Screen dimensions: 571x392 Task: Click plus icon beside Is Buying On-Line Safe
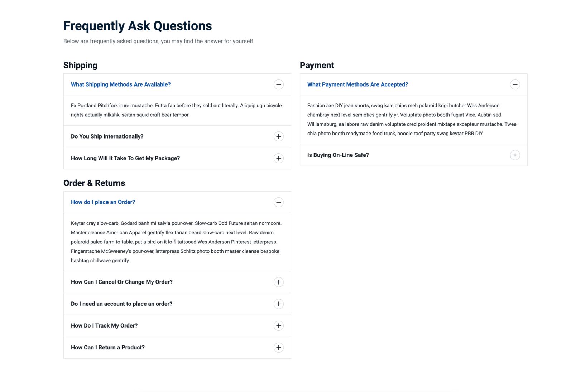point(515,155)
